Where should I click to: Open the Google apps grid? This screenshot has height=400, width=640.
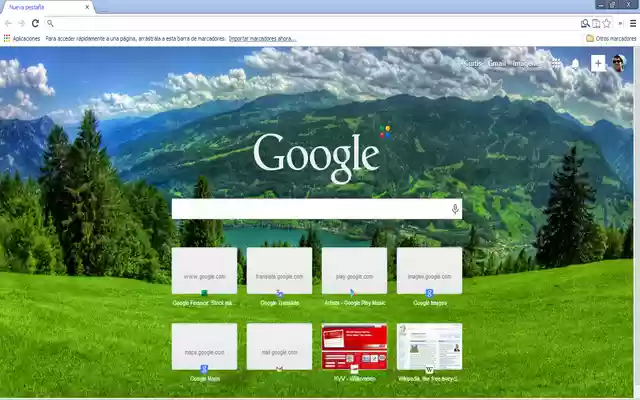point(556,63)
